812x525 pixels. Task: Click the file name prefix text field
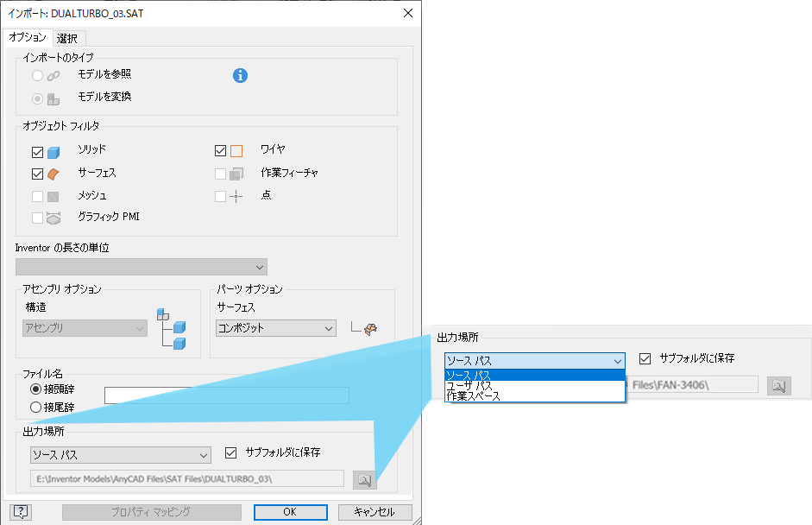[x=227, y=395]
